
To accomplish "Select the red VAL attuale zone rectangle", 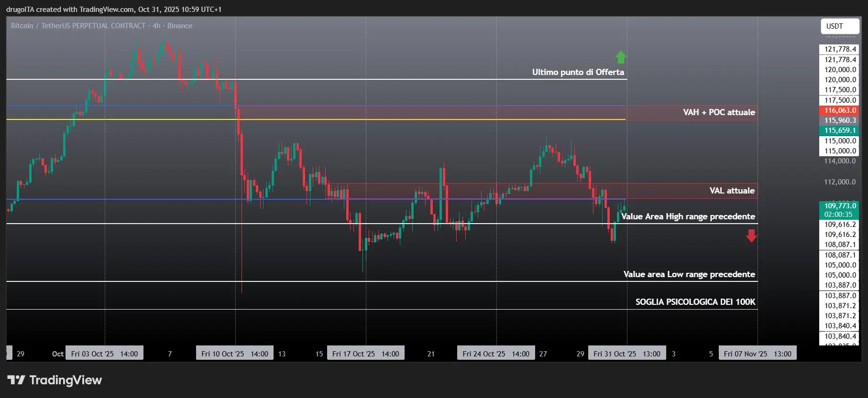I will 541,191.
